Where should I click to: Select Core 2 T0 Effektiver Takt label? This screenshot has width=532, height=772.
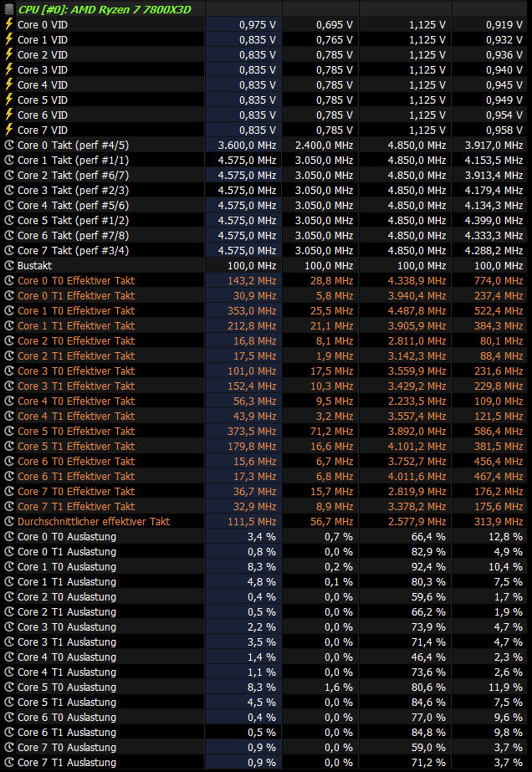tap(76, 340)
